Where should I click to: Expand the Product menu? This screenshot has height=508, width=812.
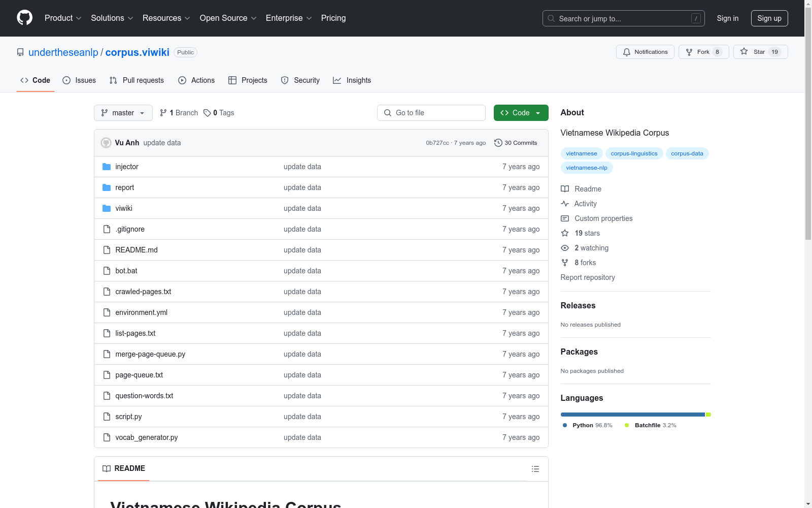point(63,18)
